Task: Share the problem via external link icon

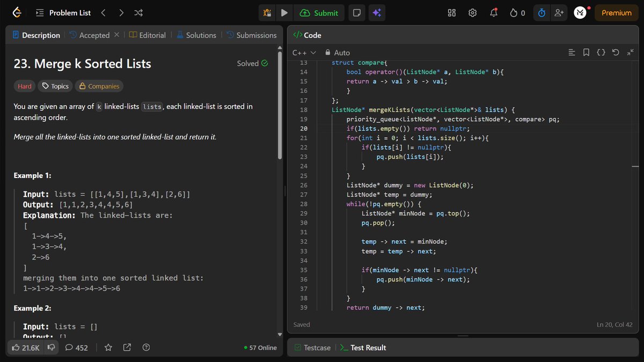Action: click(x=127, y=348)
